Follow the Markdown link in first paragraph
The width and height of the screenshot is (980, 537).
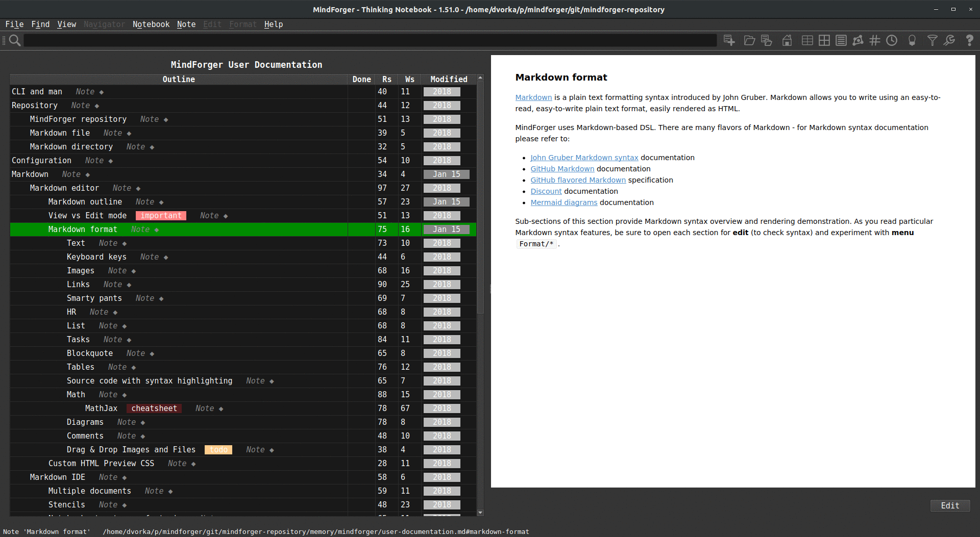(533, 97)
